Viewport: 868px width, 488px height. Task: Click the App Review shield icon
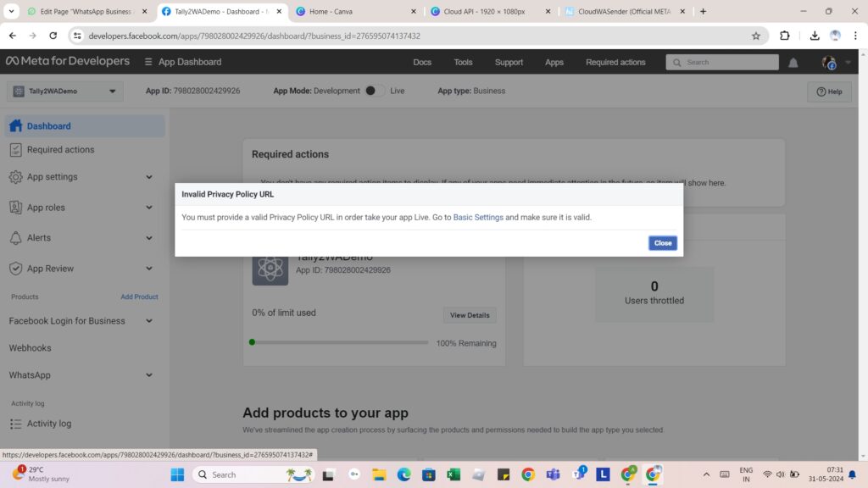[15, 269]
